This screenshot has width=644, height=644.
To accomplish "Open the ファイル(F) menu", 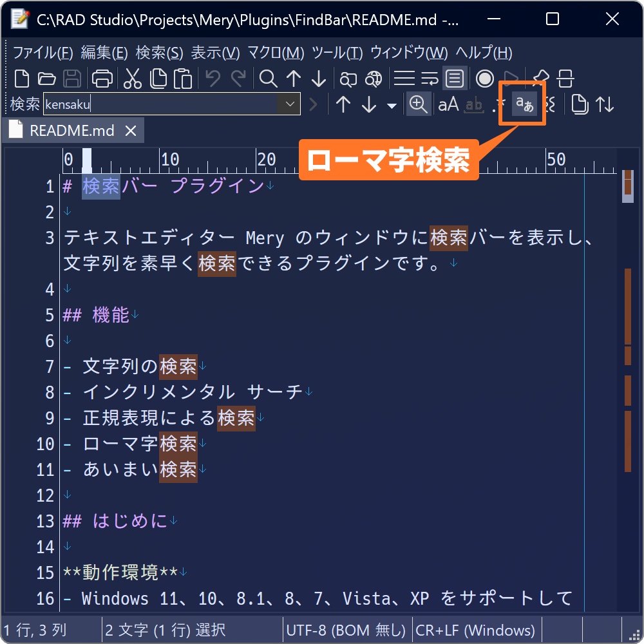I will point(44,53).
